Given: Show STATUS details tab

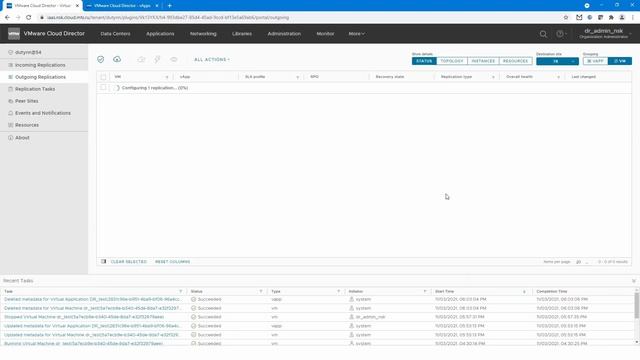Looking at the screenshot, I should point(424,61).
